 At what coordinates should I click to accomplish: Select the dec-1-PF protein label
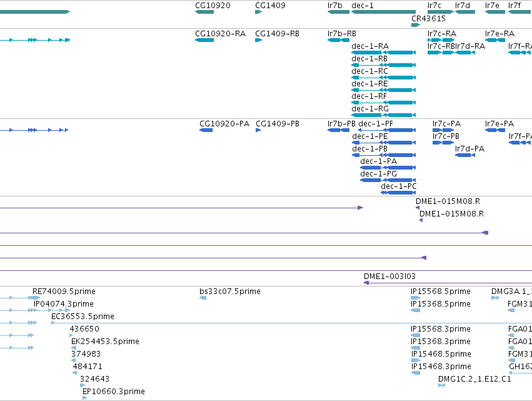click(376, 124)
